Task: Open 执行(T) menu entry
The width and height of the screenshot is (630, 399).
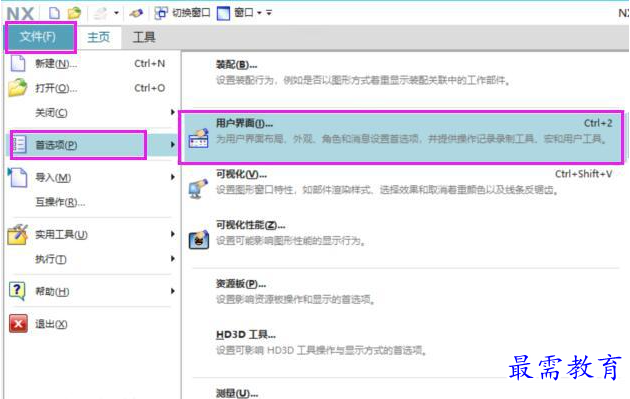Action: 51,259
